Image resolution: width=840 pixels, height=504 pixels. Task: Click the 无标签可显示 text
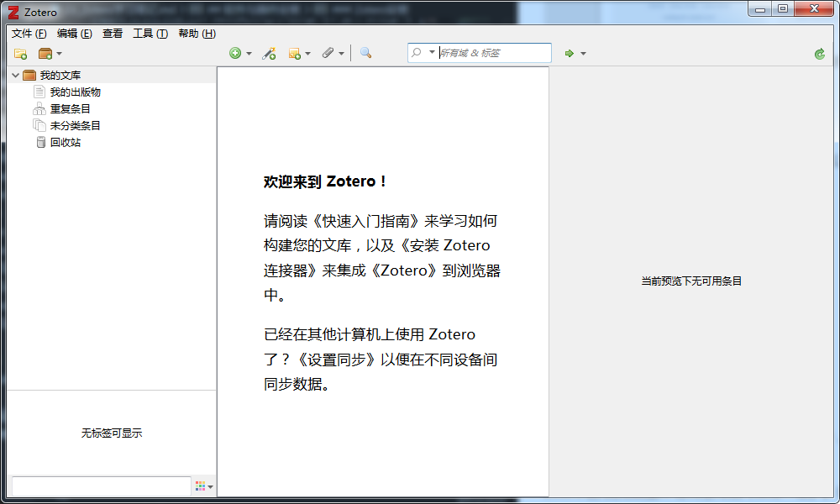[x=112, y=433]
